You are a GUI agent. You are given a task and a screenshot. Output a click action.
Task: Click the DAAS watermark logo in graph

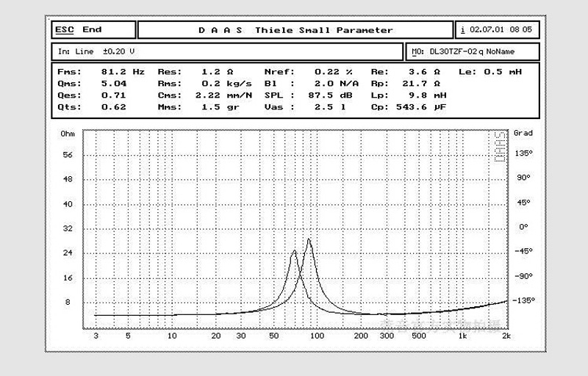tap(500, 146)
